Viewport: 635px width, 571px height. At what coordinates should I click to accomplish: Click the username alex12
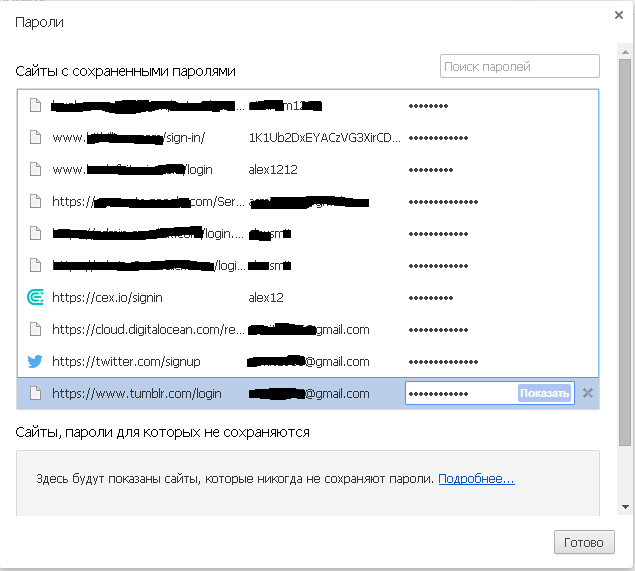tap(266, 298)
